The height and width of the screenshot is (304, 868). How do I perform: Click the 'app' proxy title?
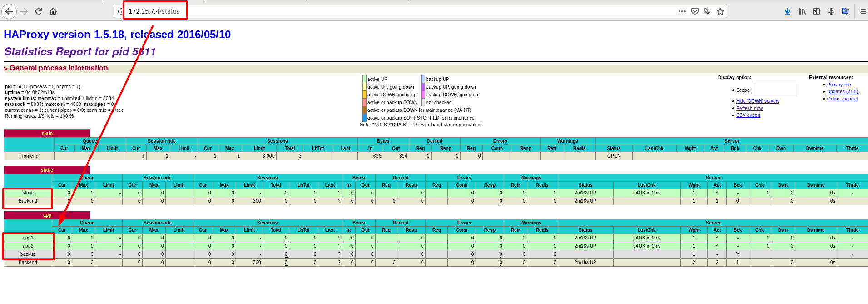pyautogui.click(x=47, y=215)
